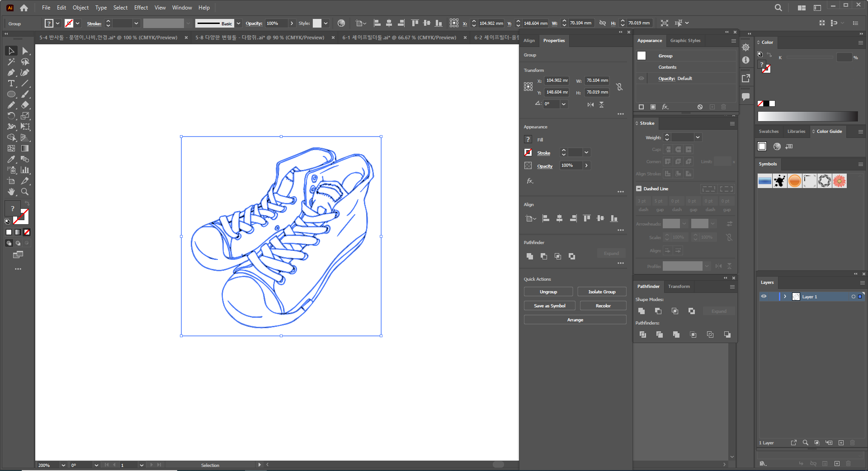This screenshot has width=868, height=471.
Task: Select the Direct Selection tool
Action: pyautogui.click(x=25, y=51)
